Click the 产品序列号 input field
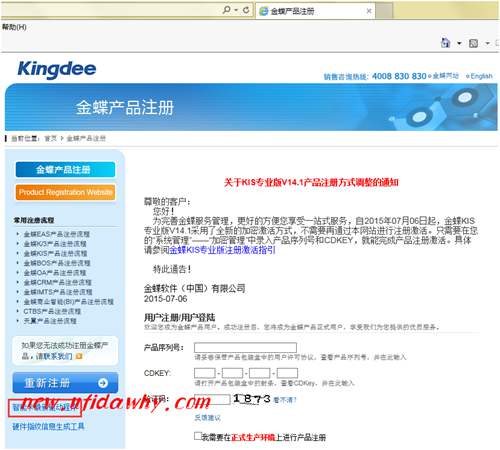The image size is (500, 450). 245,347
